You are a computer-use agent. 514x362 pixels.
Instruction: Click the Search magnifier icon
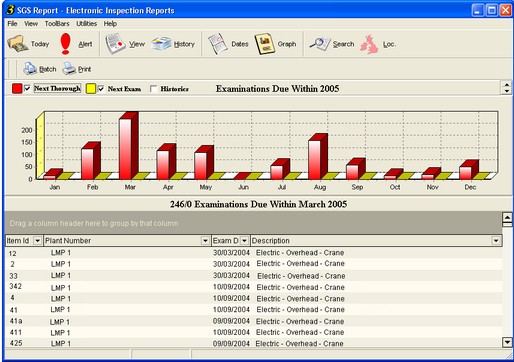coord(319,44)
